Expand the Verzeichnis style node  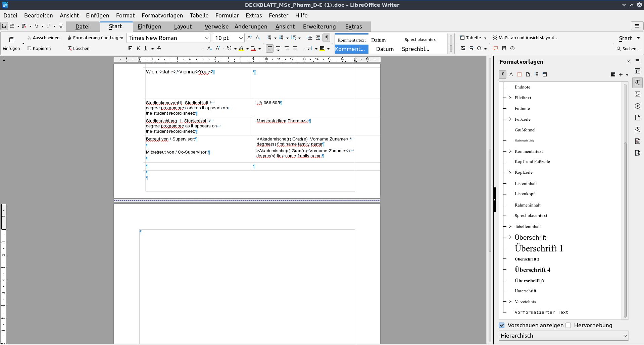tap(510, 302)
